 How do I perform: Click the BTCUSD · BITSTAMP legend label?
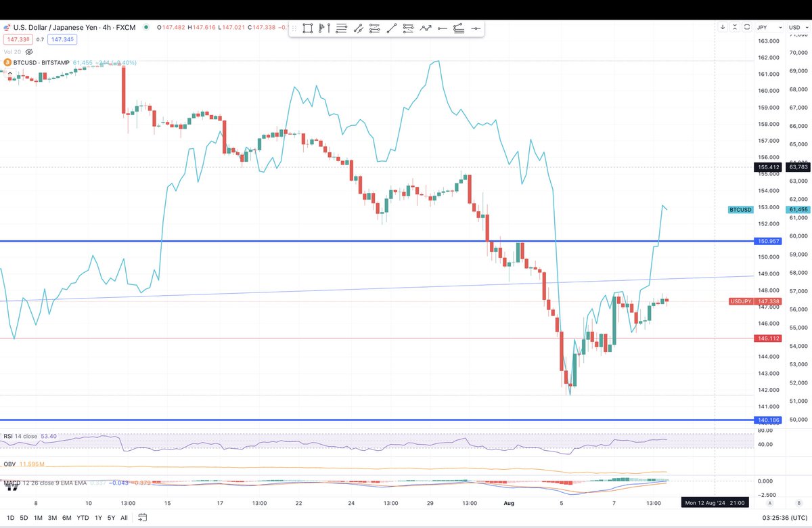click(x=42, y=62)
